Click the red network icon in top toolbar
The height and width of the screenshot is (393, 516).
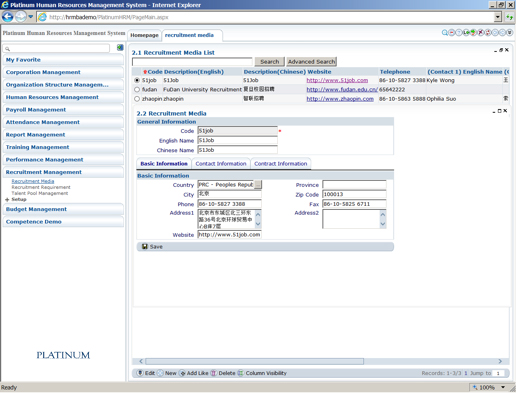click(x=488, y=33)
